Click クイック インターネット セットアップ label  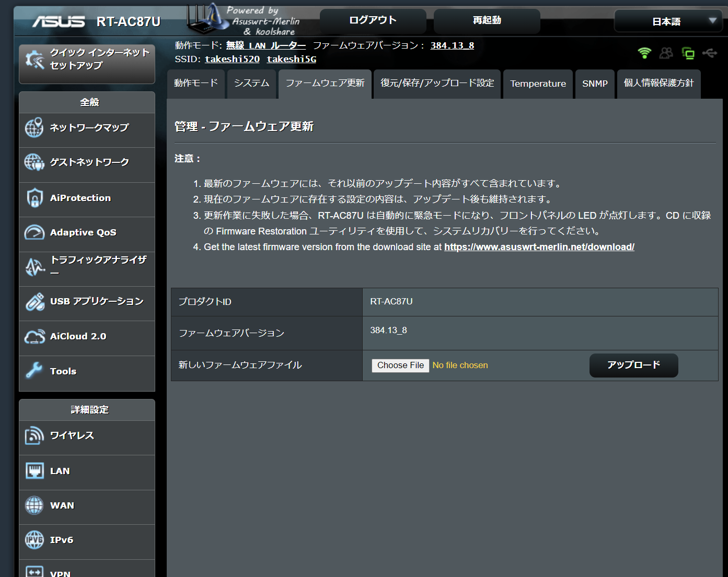click(x=100, y=59)
